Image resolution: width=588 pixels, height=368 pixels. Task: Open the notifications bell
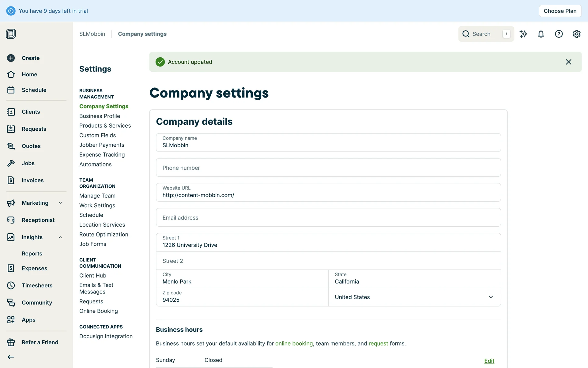[541, 34]
